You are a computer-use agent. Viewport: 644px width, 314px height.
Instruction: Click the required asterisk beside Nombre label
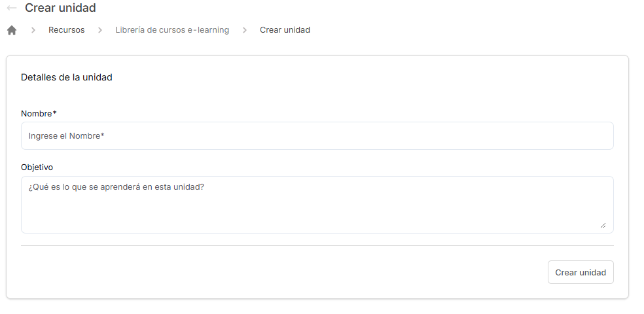54,113
